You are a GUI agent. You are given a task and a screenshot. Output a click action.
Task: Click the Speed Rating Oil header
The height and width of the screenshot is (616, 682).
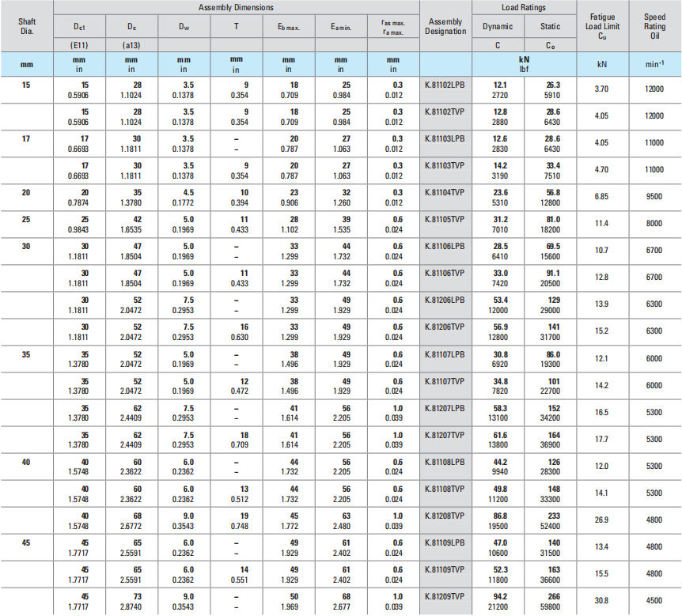point(654,25)
